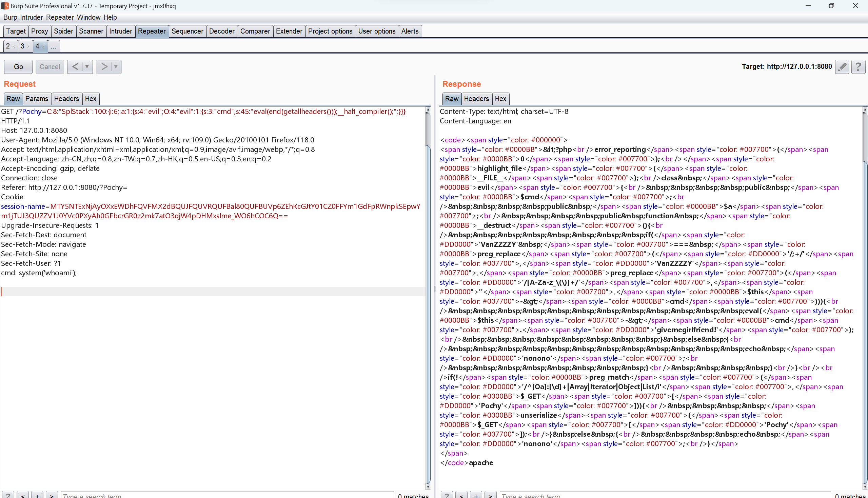Image resolution: width=868 pixels, height=498 pixels.
Task: Click the Target URL label
Action: coord(787,66)
